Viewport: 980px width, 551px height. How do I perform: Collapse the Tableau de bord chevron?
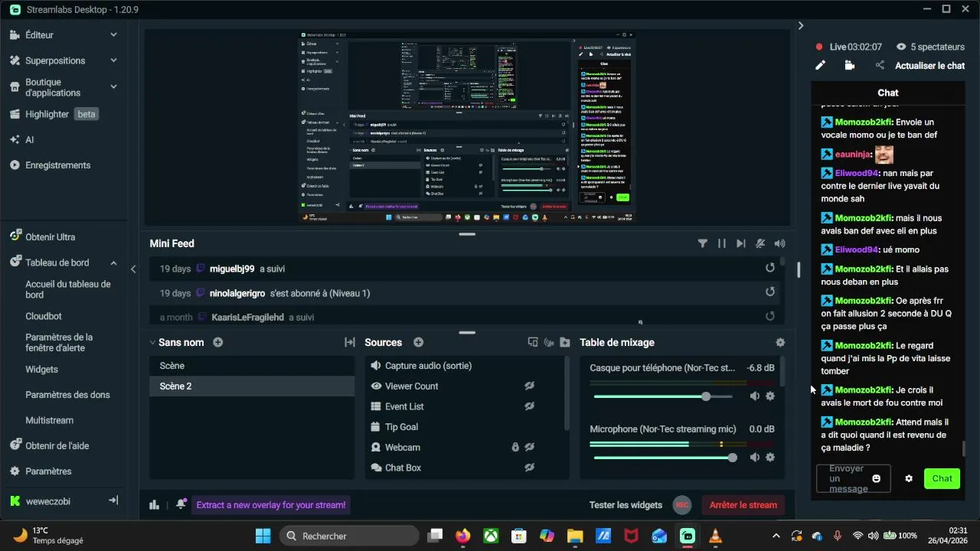click(x=113, y=262)
